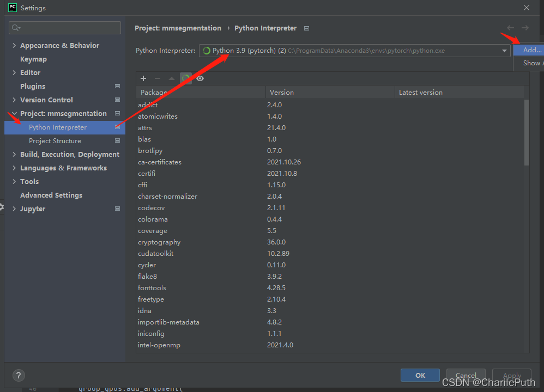Click the uninstall package minus icon

158,78
